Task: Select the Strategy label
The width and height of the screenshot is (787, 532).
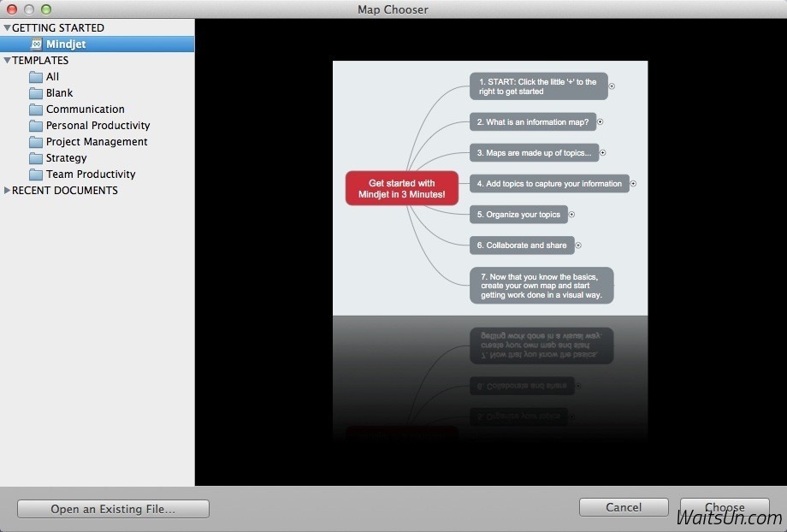Action: pos(66,158)
